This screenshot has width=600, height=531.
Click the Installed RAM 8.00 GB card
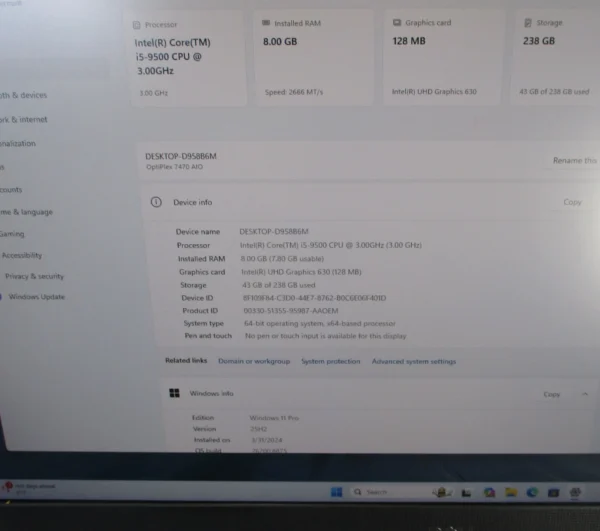[314, 57]
